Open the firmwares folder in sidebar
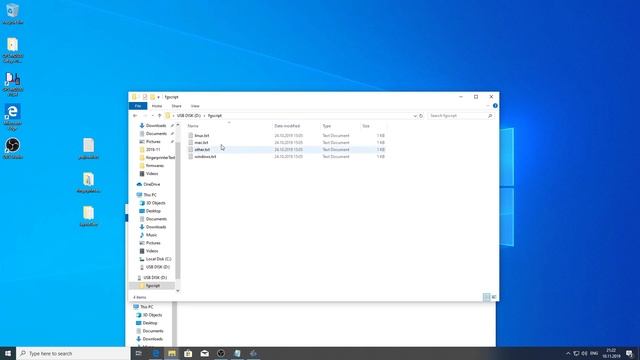The width and height of the screenshot is (640, 360). 155,166
